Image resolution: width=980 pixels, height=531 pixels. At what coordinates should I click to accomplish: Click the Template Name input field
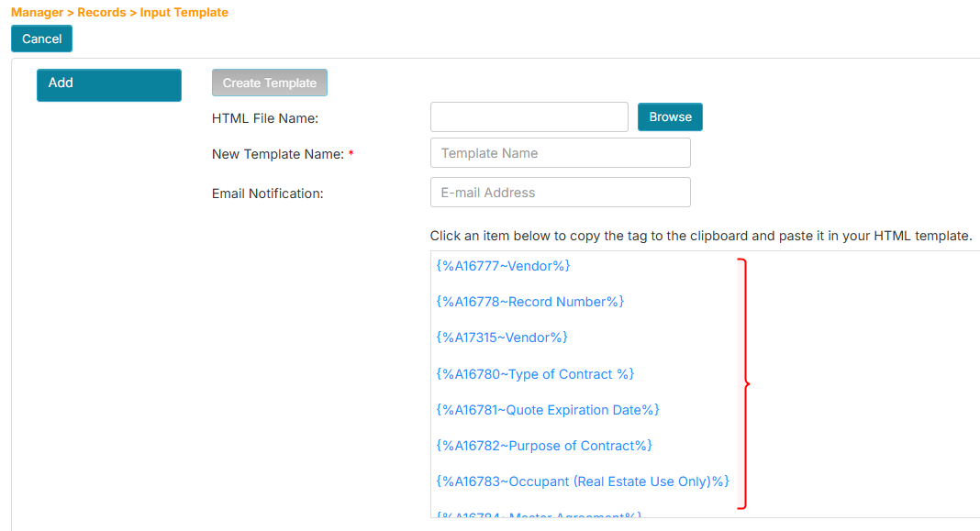pyautogui.click(x=560, y=152)
